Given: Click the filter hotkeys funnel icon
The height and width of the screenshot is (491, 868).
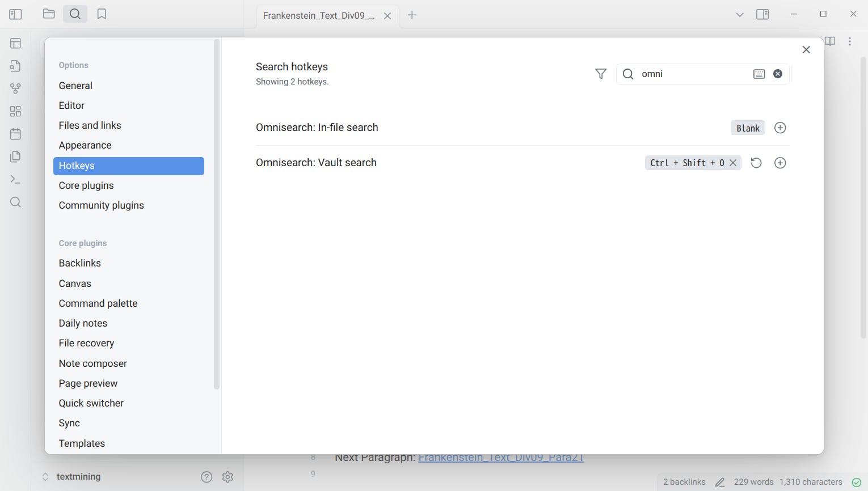Looking at the screenshot, I should click(601, 74).
